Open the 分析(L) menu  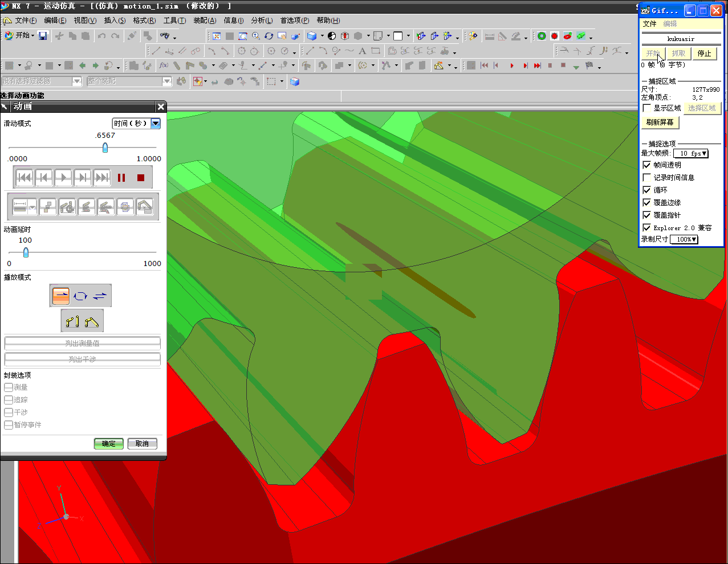[x=262, y=21]
